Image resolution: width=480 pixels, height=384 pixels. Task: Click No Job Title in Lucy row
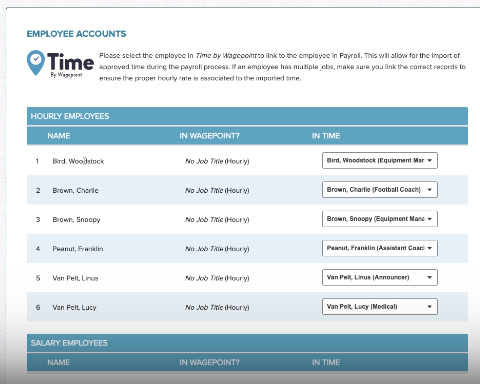pos(204,307)
